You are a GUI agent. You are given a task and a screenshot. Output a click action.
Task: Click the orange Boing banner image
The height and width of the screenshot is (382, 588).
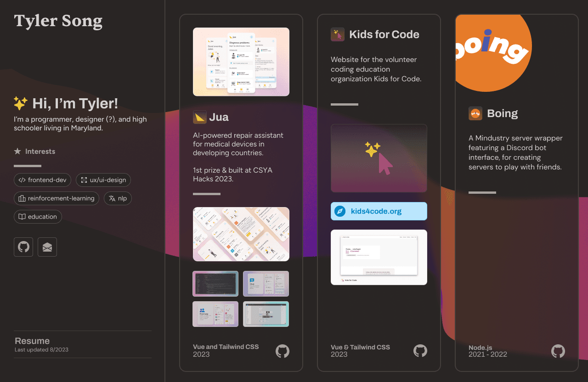coord(493,53)
